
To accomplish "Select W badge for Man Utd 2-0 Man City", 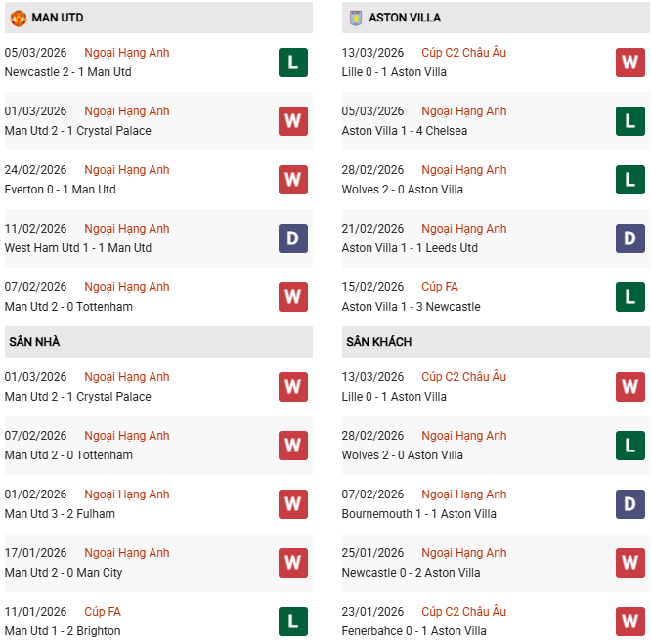I will click(292, 563).
